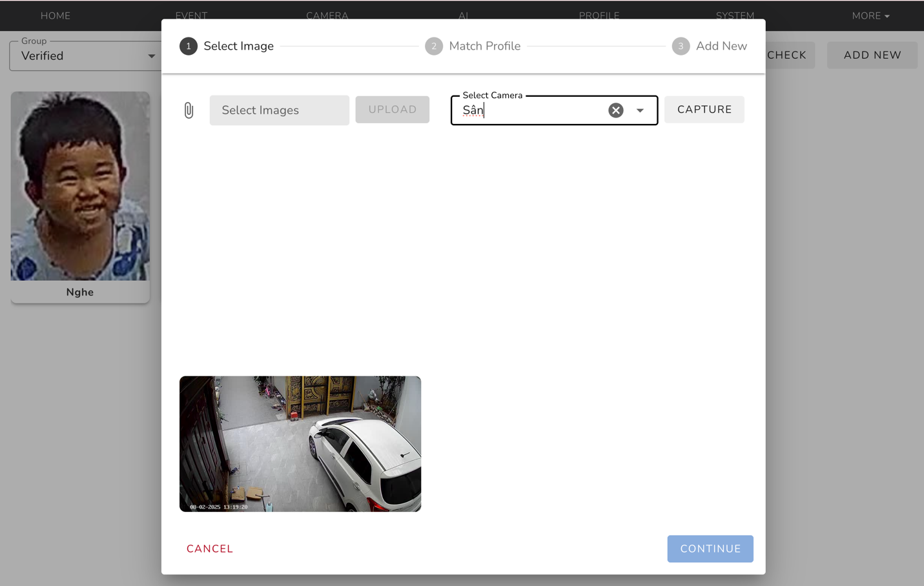
Task: Click the UPLOAD button
Action: (x=392, y=110)
